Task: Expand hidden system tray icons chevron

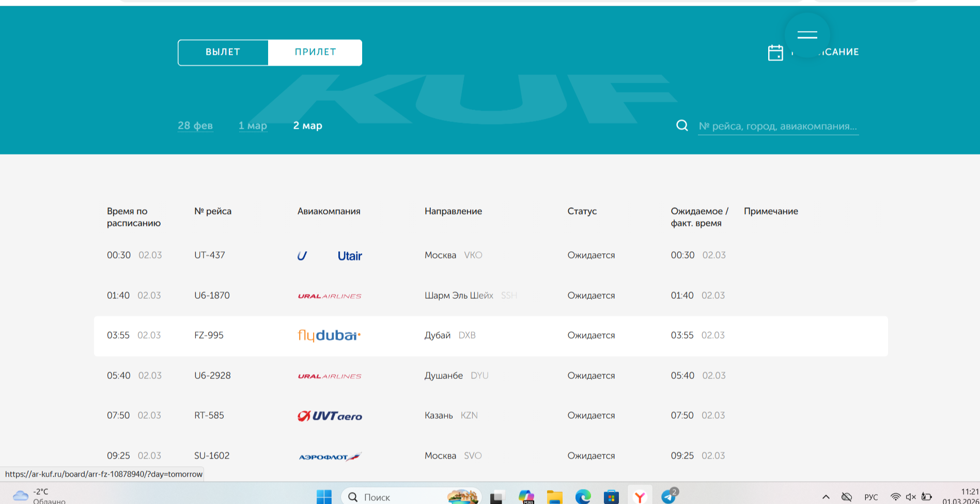Action: pyautogui.click(x=826, y=497)
